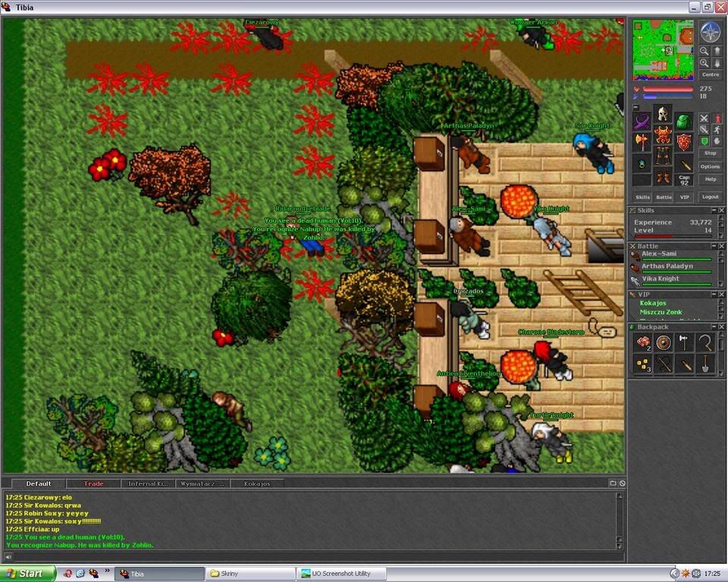The width and height of the screenshot is (728, 582).
Task: Enable defensive fight mode (green shield)
Action: click(x=704, y=141)
